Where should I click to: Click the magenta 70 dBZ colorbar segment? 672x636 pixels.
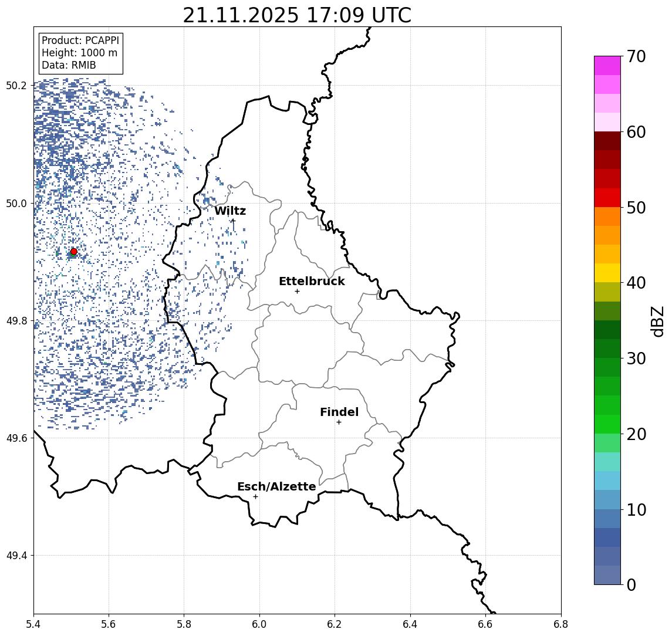(607, 66)
